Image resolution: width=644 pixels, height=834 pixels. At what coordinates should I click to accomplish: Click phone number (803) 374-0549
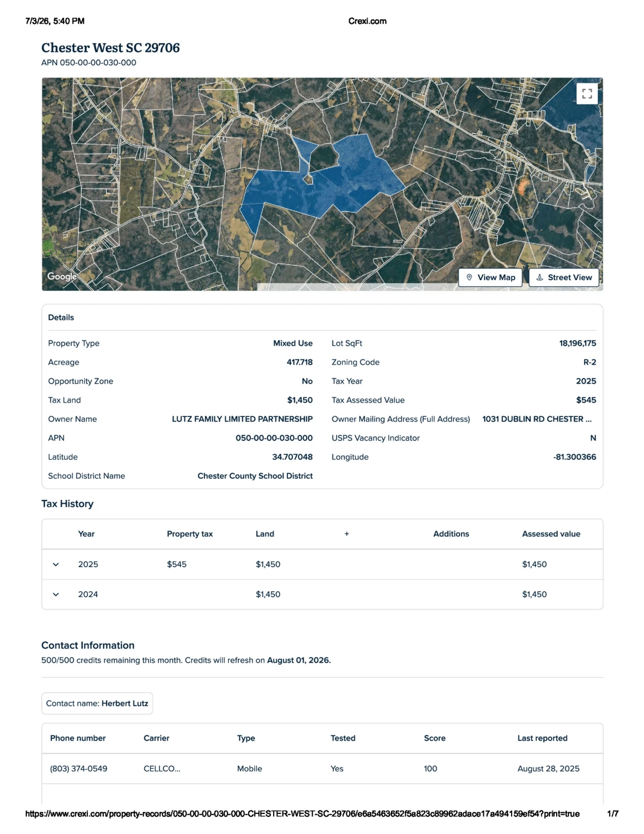[x=78, y=768]
